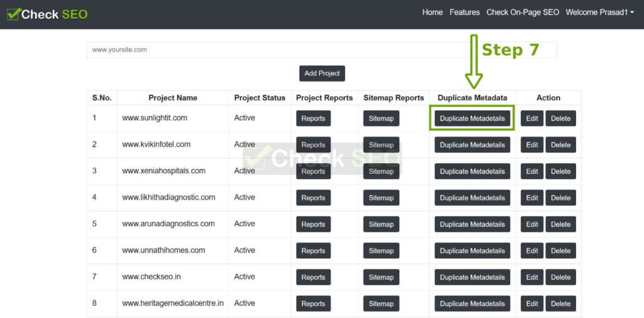
Task: Open Sitemap for www.likhithadiagnostic.com
Action: pos(380,198)
